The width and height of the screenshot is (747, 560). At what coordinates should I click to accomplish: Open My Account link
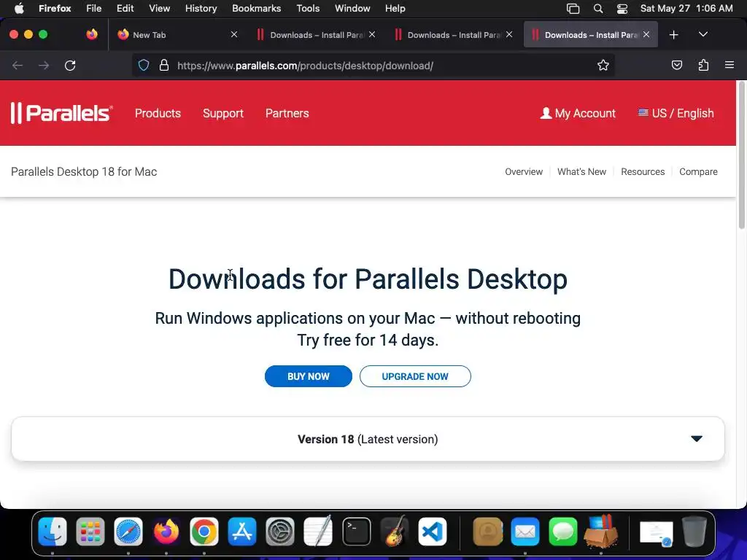[x=578, y=113]
